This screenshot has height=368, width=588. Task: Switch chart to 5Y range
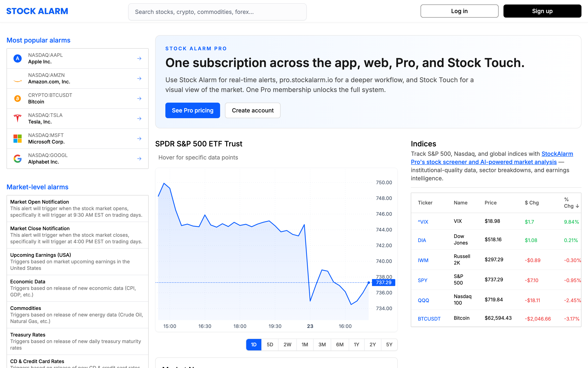point(389,345)
